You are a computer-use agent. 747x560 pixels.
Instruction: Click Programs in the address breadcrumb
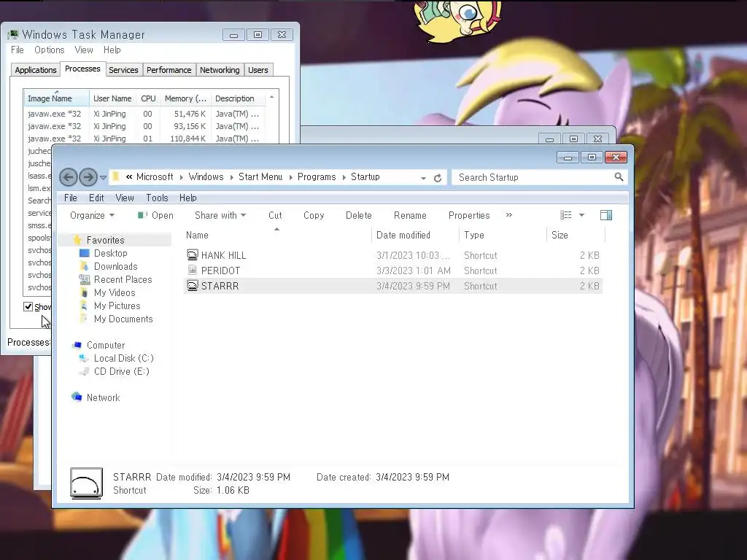[317, 176]
